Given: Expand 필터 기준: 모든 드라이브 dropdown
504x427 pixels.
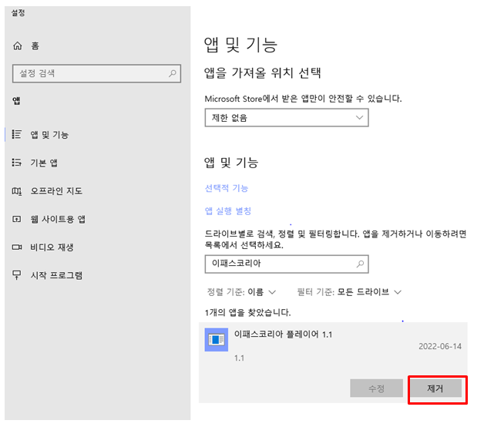Looking at the screenshot, I should pos(349,292).
